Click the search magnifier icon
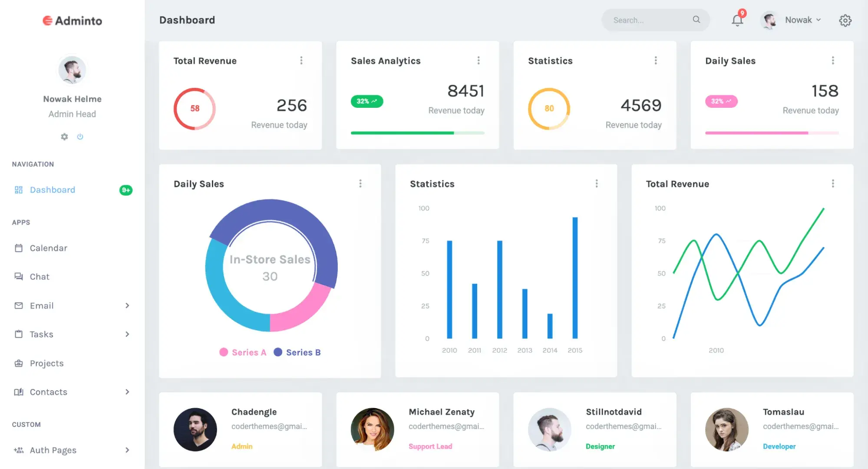The height and width of the screenshot is (469, 868). (x=696, y=20)
